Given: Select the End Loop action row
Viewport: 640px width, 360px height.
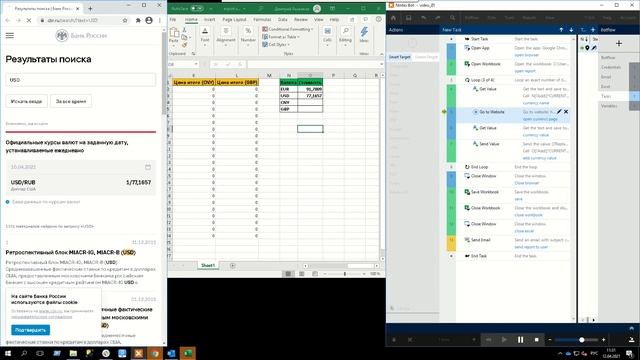Looking at the screenshot, I should point(508,167).
